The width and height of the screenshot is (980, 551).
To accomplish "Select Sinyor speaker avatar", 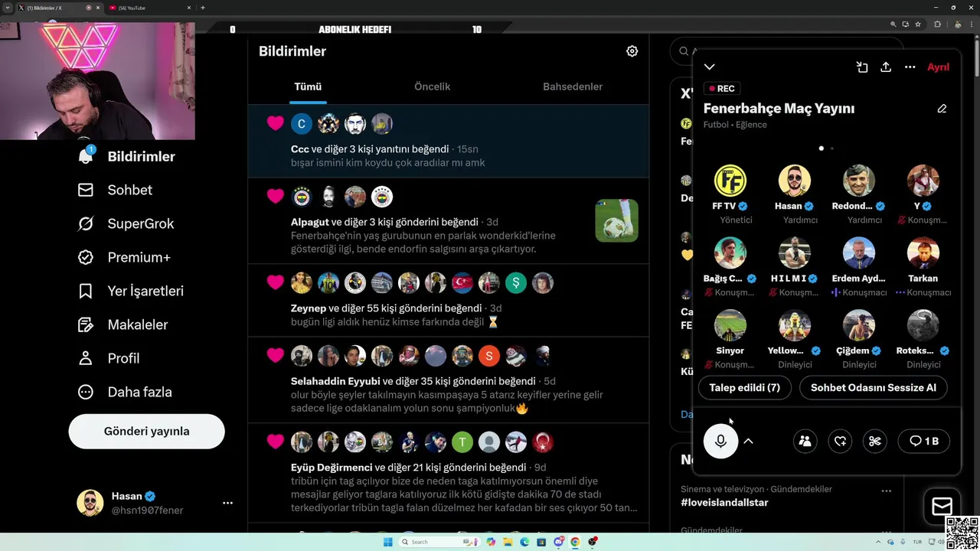I will click(x=730, y=325).
